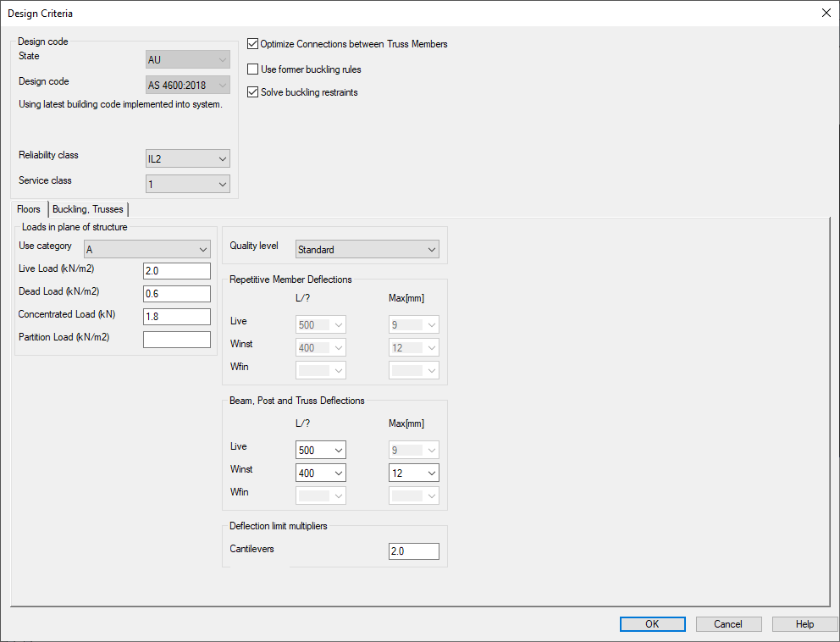The width and height of the screenshot is (840, 642).
Task: Focus the Dead Load input field
Action: (176, 294)
